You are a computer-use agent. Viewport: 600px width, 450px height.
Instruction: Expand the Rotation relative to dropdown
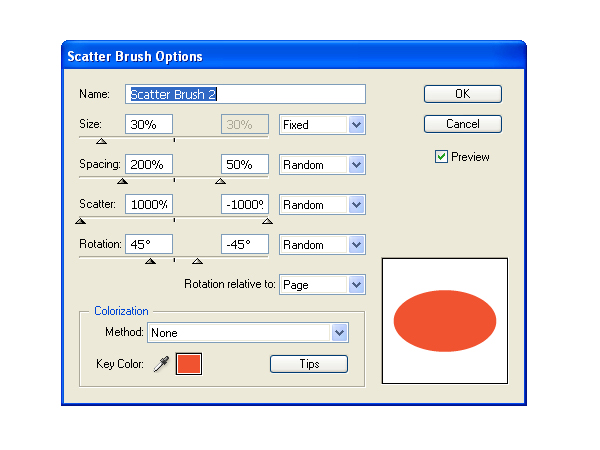tap(322, 285)
